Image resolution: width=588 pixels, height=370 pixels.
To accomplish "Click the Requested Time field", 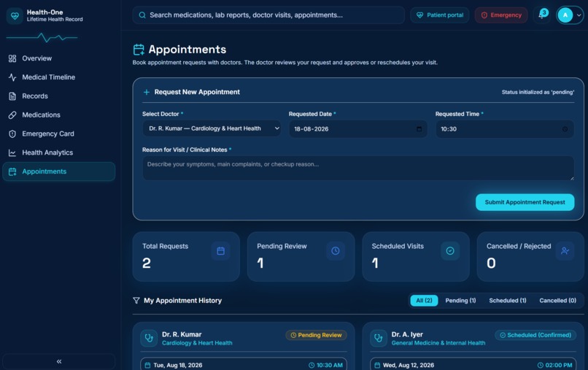I will (x=505, y=128).
